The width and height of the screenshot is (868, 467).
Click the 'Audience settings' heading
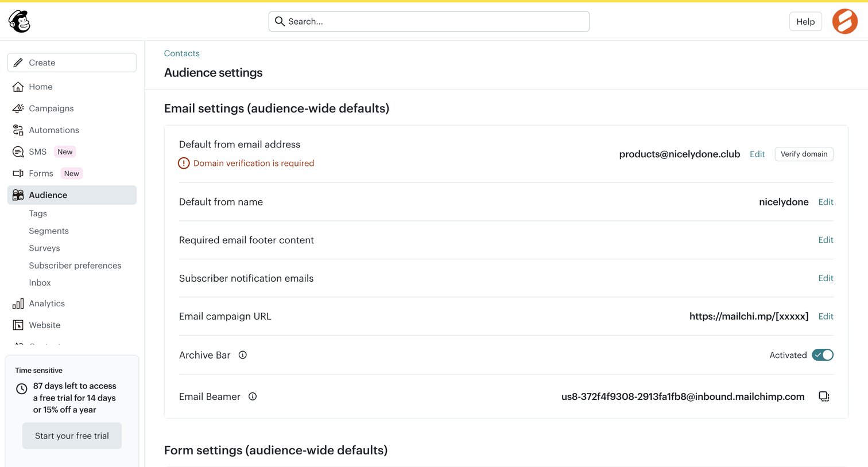point(213,73)
